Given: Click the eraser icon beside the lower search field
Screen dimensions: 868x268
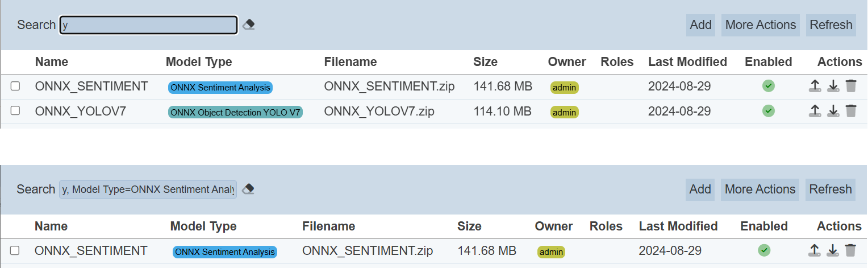Looking at the screenshot, I should [248, 189].
